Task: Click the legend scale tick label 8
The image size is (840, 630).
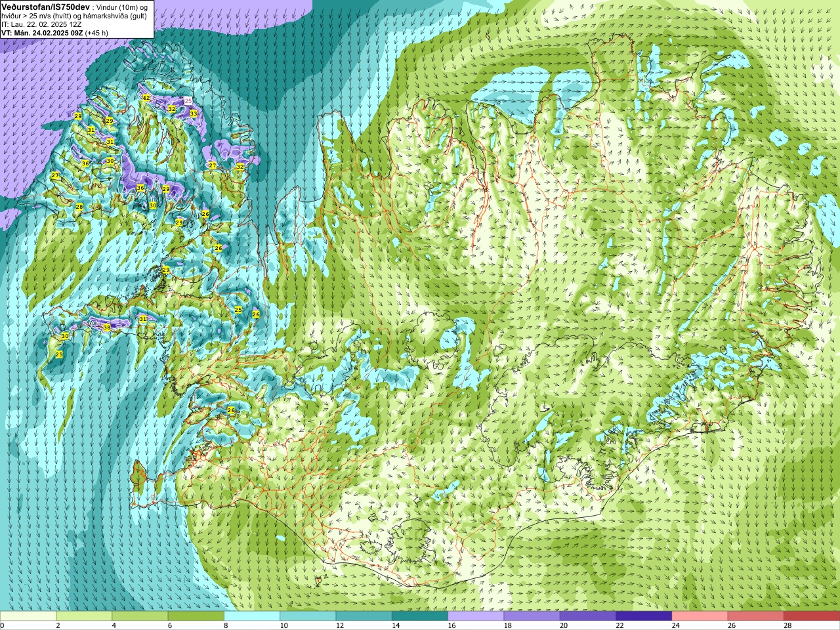Action: pyautogui.click(x=226, y=625)
